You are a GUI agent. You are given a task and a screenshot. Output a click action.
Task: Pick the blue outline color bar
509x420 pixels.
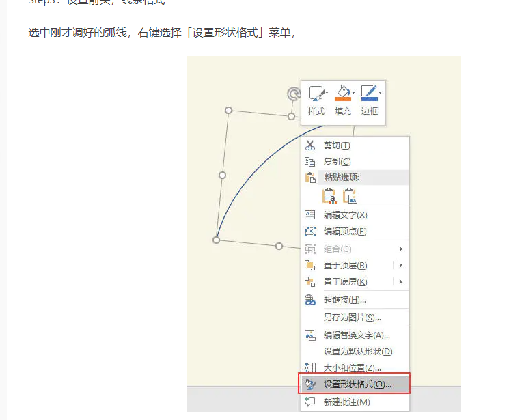370,99
